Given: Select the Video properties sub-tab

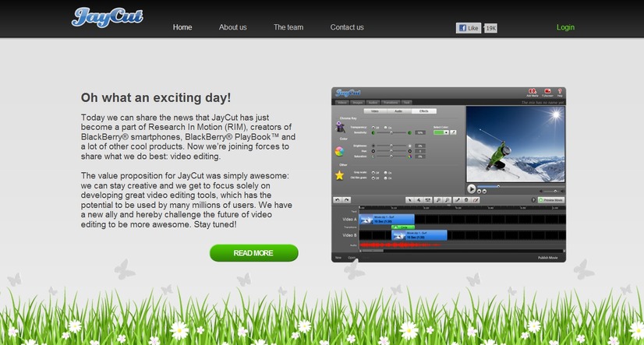Looking at the screenshot, I should click(x=375, y=111).
